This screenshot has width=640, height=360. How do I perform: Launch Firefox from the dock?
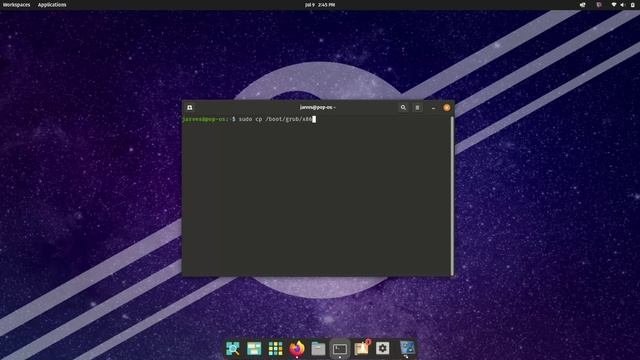[297, 349]
